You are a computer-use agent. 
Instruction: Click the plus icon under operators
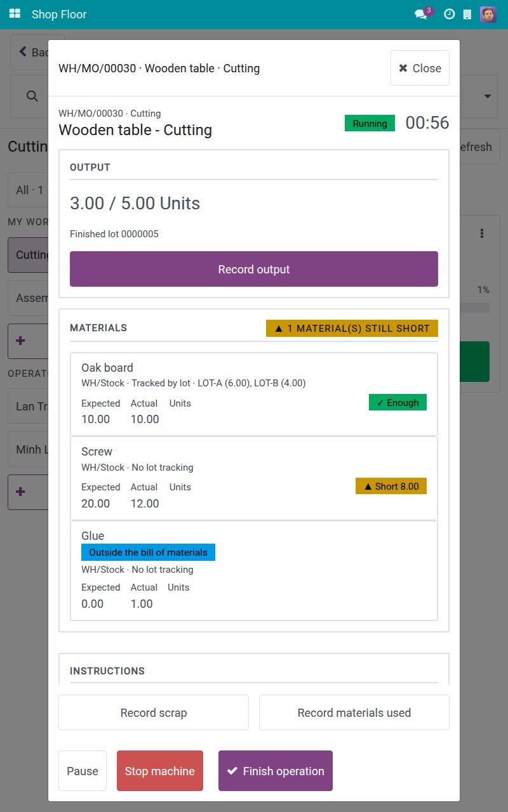click(20, 492)
